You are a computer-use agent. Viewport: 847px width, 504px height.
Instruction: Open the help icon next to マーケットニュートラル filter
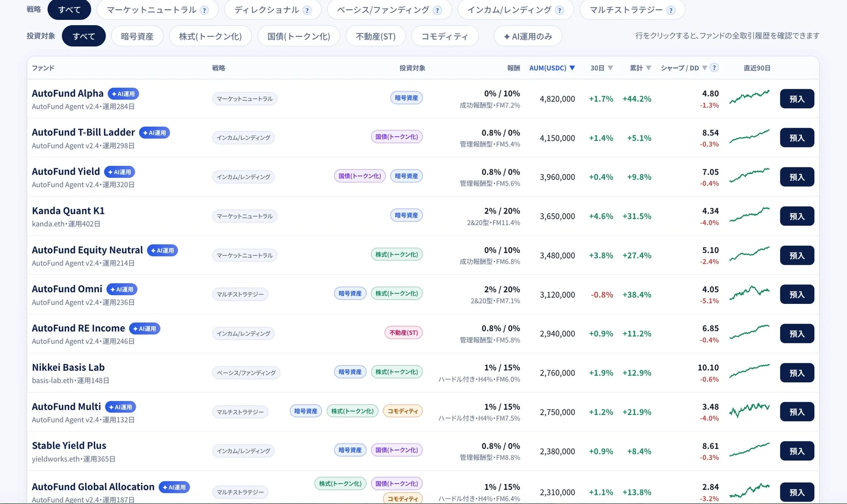(x=204, y=10)
